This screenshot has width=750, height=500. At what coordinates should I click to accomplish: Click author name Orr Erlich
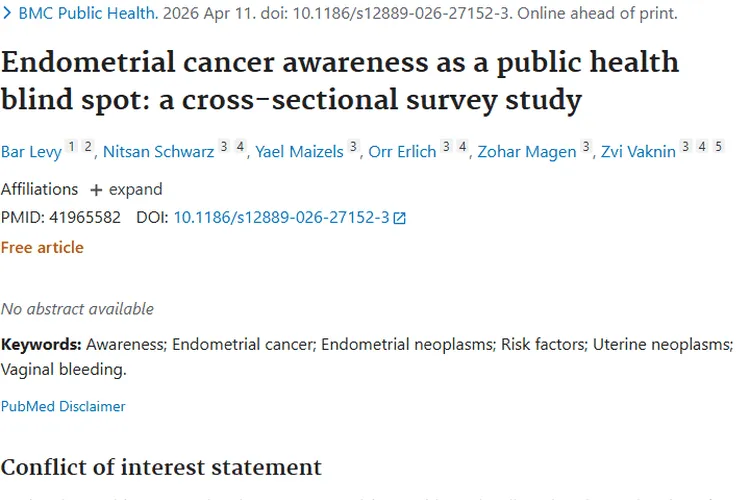(x=402, y=152)
